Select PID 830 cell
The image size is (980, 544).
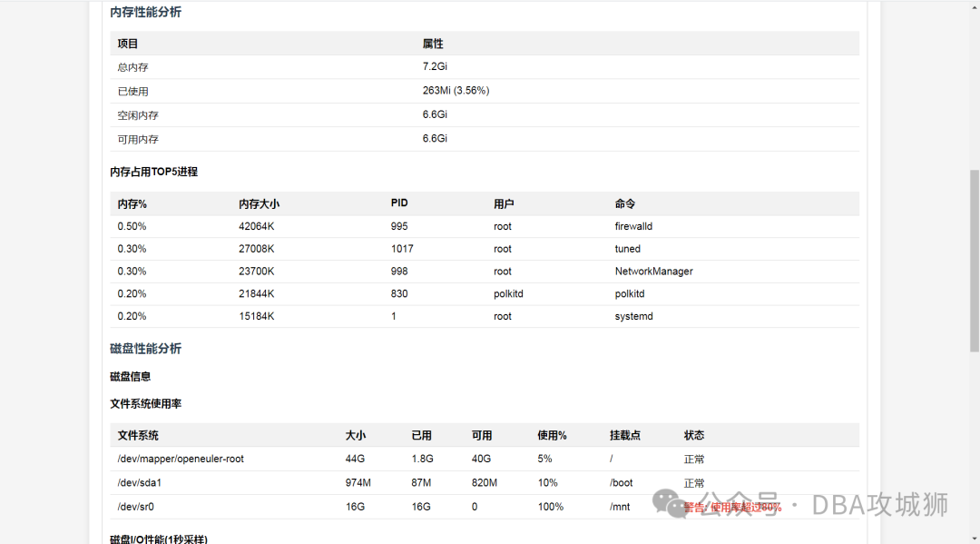pyautogui.click(x=399, y=294)
